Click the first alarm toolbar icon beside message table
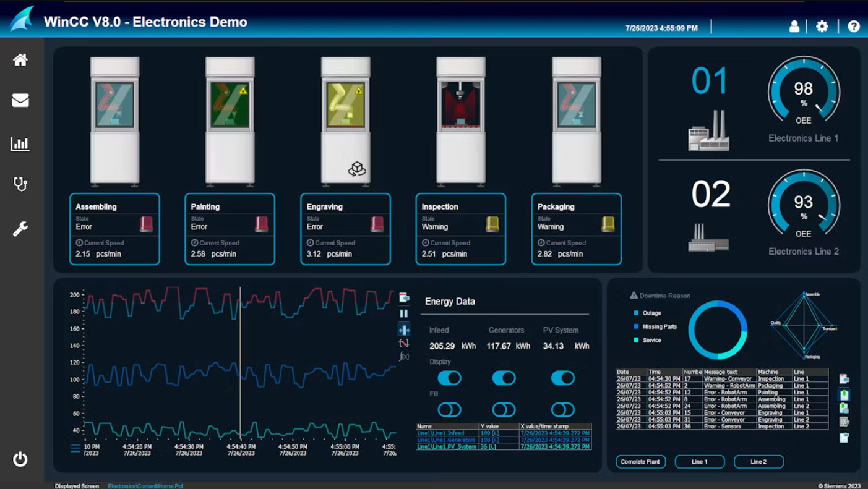Viewport: 868px width, 489px height. [x=844, y=379]
